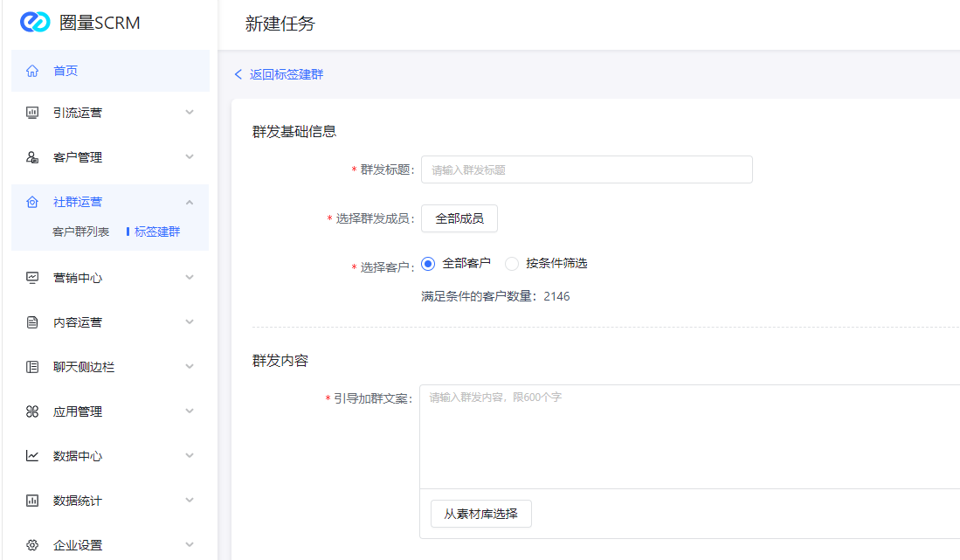Open the 标签建群 submenu item

[157, 232]
